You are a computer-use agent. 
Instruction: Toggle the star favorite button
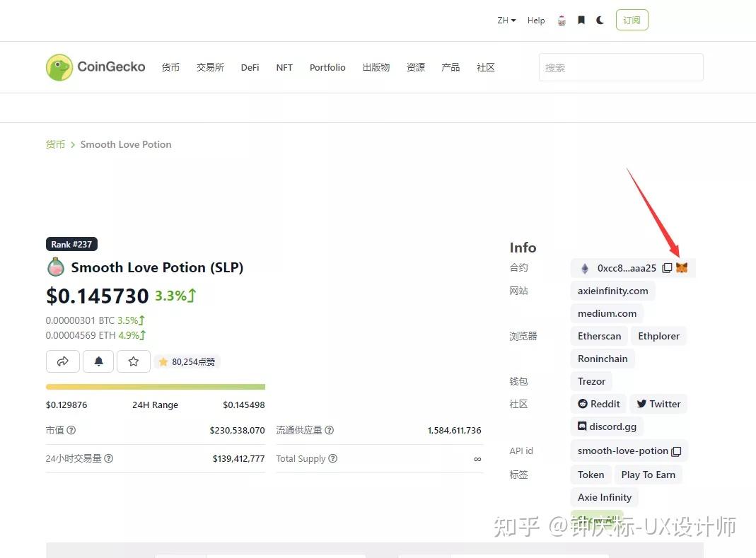pos(134,361)
